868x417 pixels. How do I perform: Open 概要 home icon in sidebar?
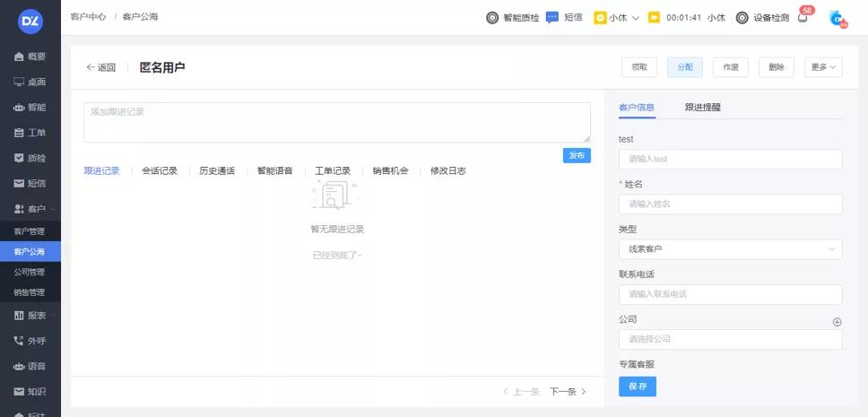[30, 56]
